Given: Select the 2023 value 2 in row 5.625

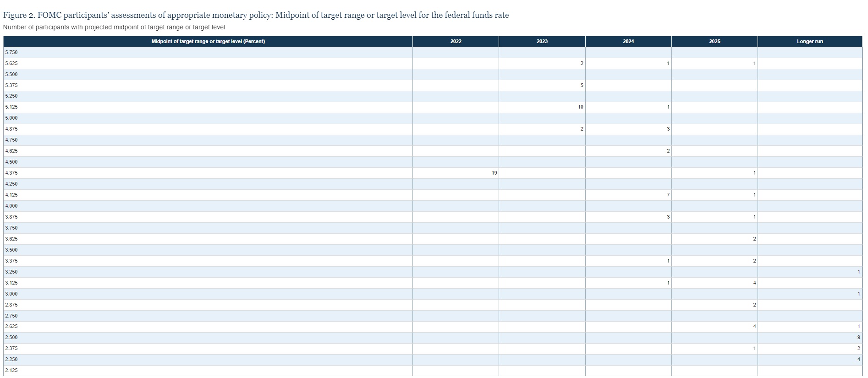Looking at the screenshot, I should coord(582,63).
